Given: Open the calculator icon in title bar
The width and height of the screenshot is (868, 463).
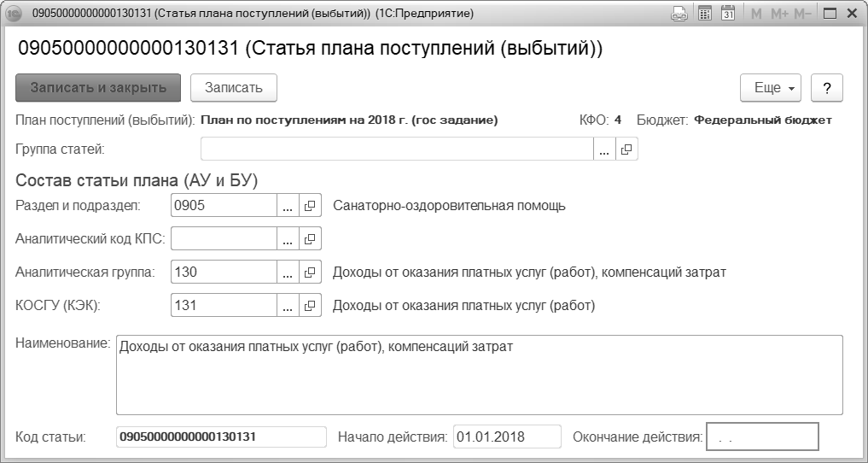Looking at the screenshot, I should 705,14.
